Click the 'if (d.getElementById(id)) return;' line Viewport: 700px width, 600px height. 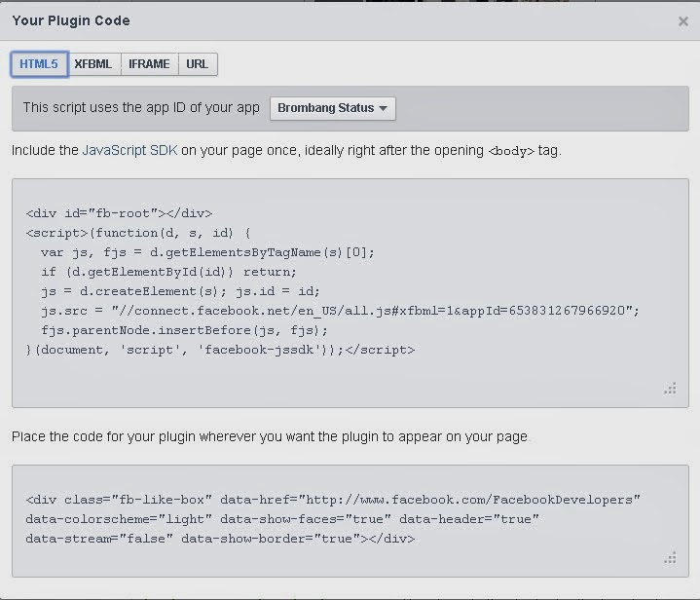[x=168, y=272]
